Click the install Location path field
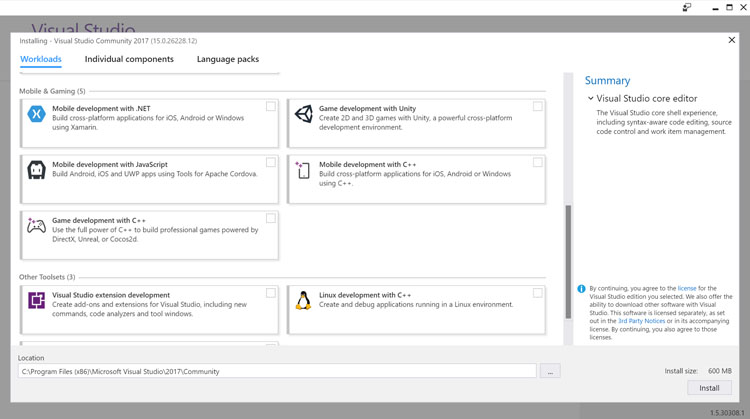The width and height of the screenshot is (750, 419). click(277, 371)
